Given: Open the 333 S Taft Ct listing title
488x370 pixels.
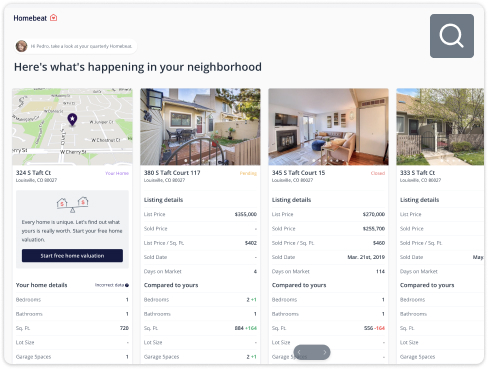Looking at the screenshot, I should 417,173.
